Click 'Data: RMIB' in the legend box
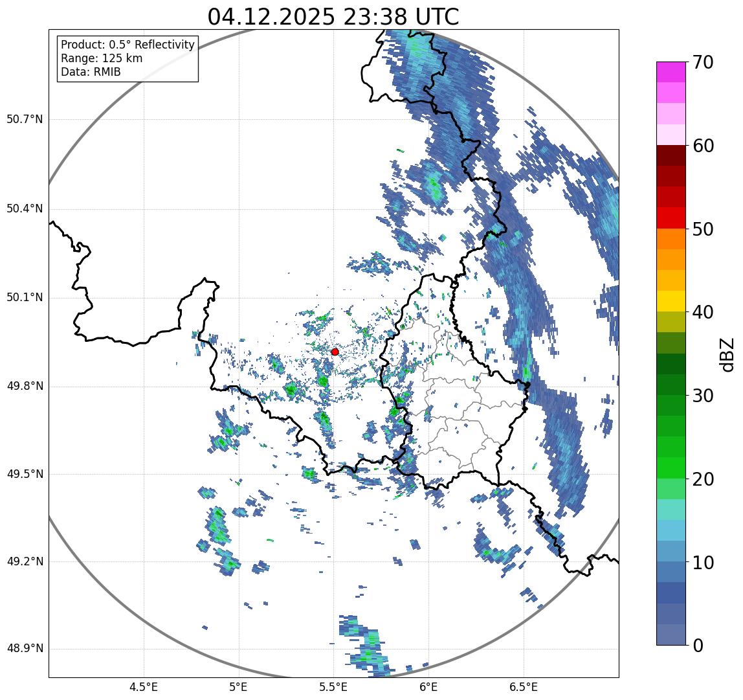Image resolution: width=743 pixels, height=700 pixels. 91,72
